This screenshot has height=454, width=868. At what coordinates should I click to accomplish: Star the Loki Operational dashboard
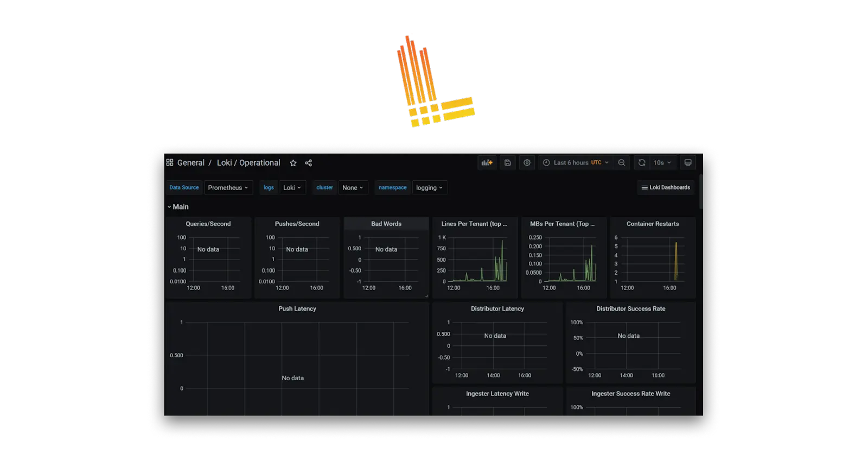pyautogui.click(x=293, y=163)
